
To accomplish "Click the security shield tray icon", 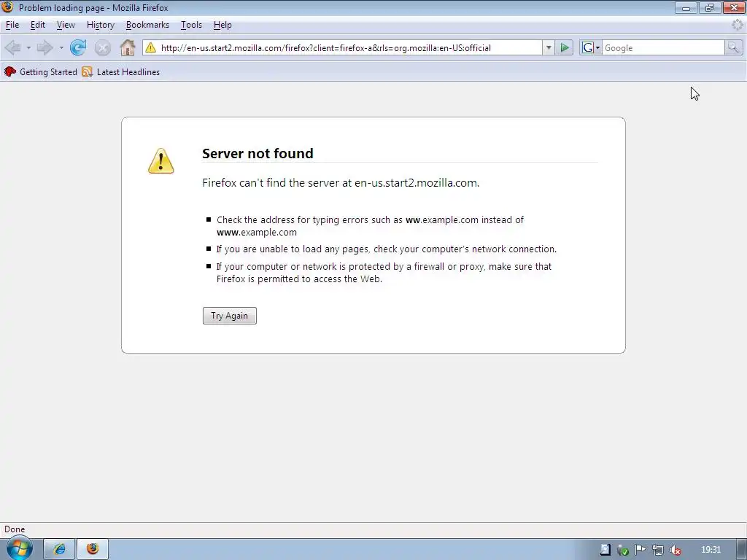I will pyautogui.click(x=623, y=550).
